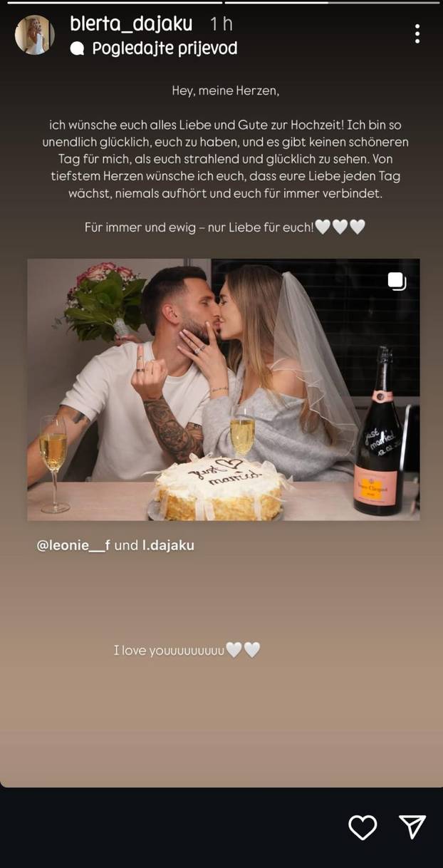Image resolution: width=443 pixels, height=868 pixels.
Task: Open the @leonie__f mention
Action: click(x=73, y=546)
